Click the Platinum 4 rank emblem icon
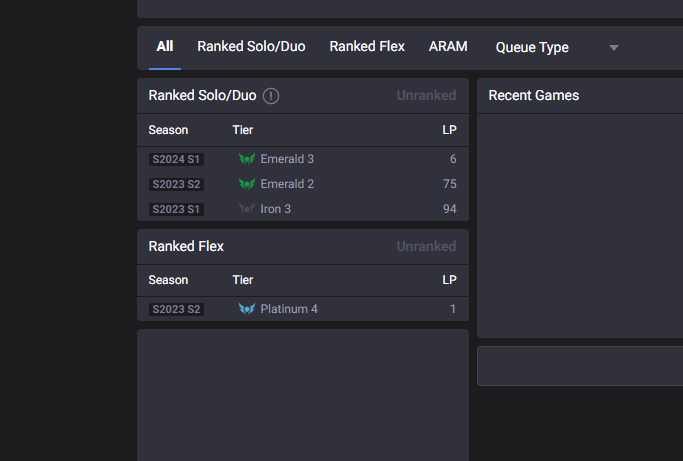This screenshot has height=461, width=683. tap(247, 309)
